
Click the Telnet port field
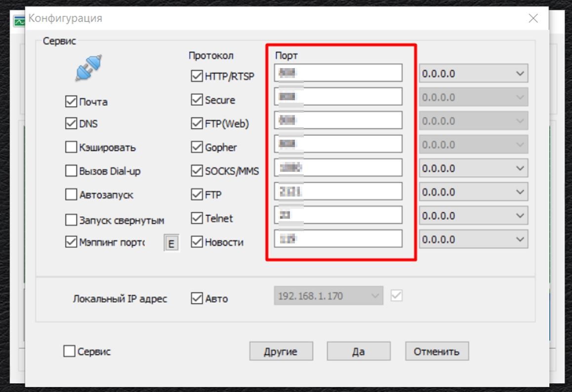[338, 215]
